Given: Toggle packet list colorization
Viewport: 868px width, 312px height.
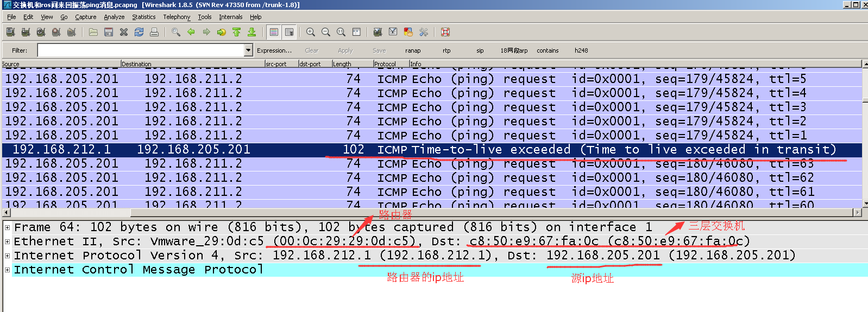Looking at the screenshot, I should (274, 32).
